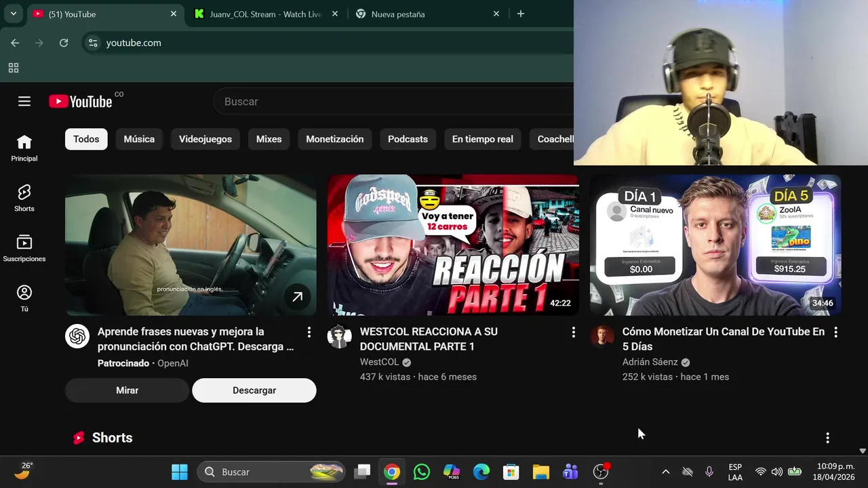Open Microsoft Edge from the taskbar
The height and width of the screenshot is (488, 868).
(481, 472)
